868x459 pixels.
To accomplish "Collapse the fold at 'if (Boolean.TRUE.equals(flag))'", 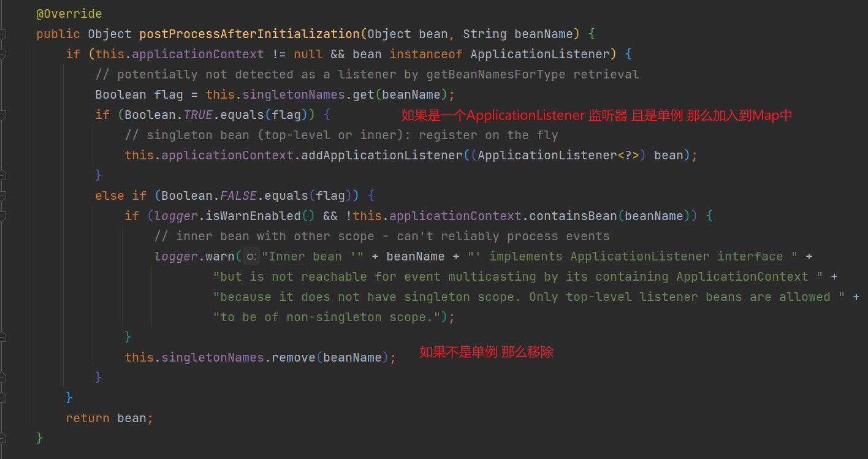I will tap(2, 115).
